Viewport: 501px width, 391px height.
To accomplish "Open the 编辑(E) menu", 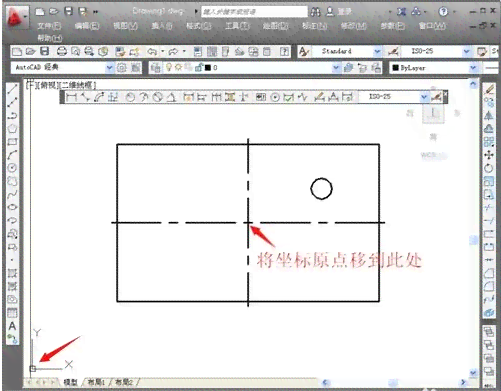I will (87, 26).
